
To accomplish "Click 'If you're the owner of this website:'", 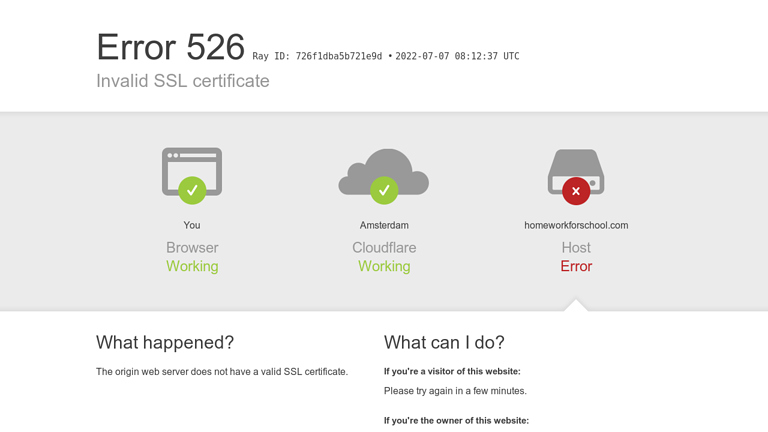I will (x=456, y=420).
